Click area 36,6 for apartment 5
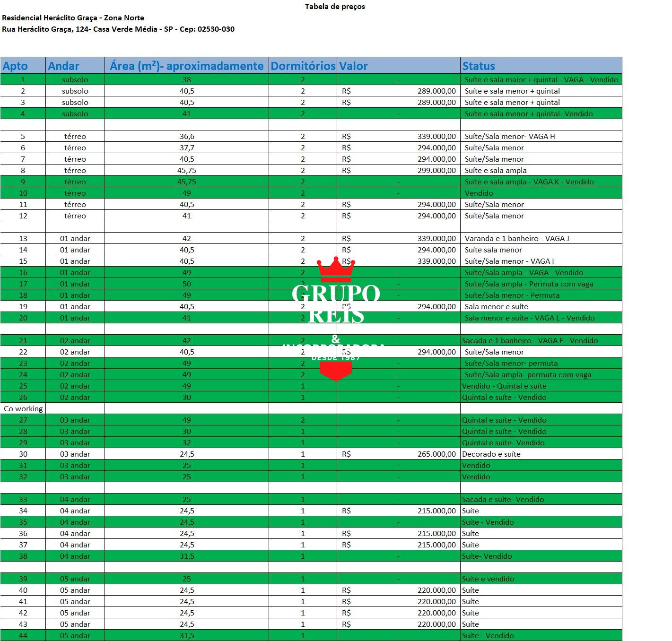The image size is (672, 641). (187, 137)
